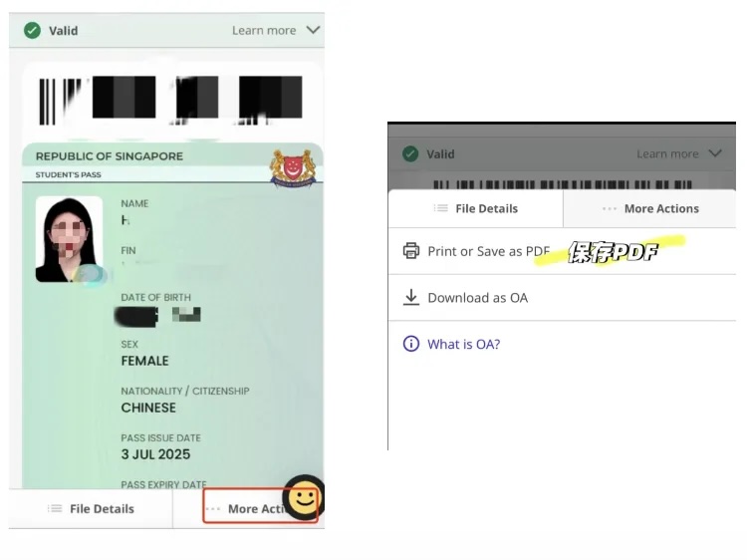Click the pass holder photo thumbnail
Image resolution: width=747 pixels, height=560 pixels.
(x=70, y=239)
